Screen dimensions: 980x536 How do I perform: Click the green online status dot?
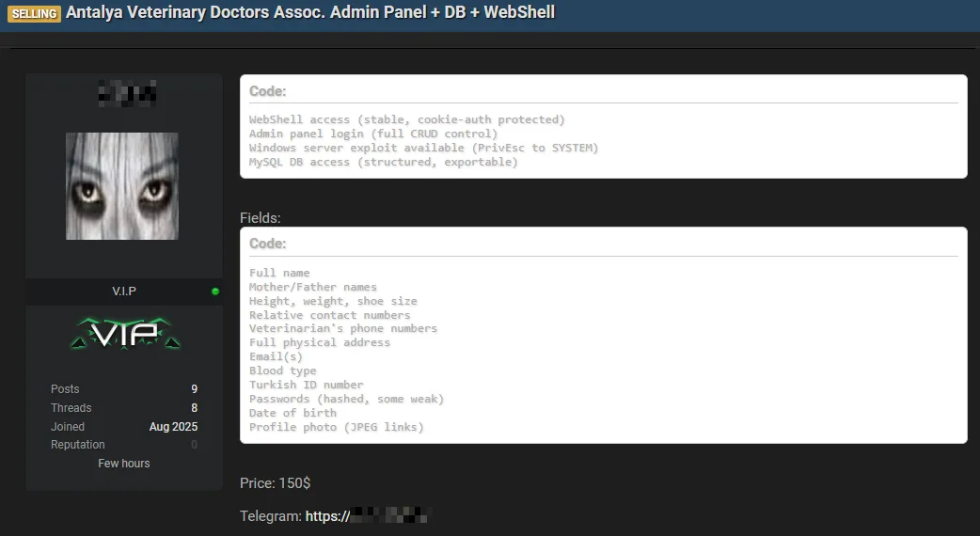pyautogui.click(x=215, y=292)
